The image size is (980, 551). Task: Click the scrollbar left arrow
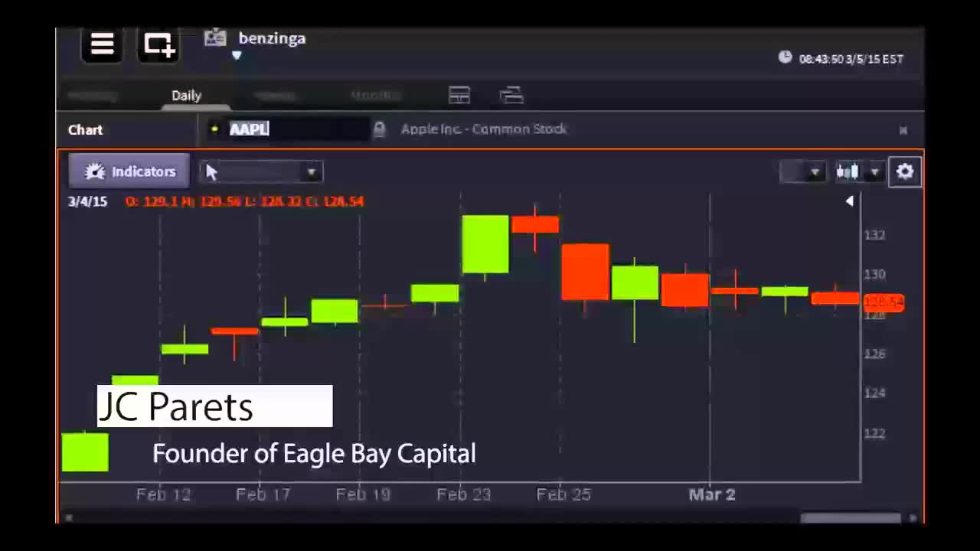68,518
